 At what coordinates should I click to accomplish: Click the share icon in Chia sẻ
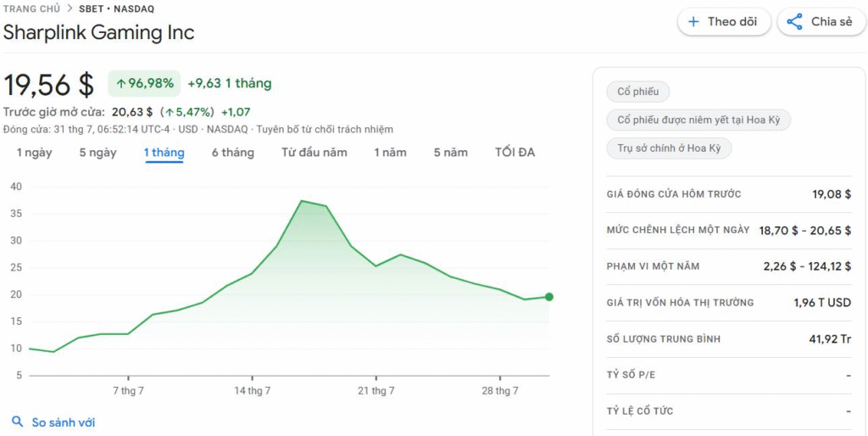click(x=794, y=22)
